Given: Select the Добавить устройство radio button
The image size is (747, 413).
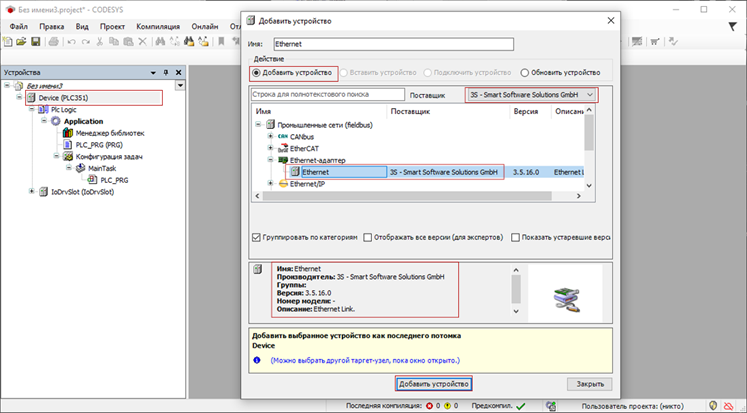Looking at the screenshot, I should (256, 73).
